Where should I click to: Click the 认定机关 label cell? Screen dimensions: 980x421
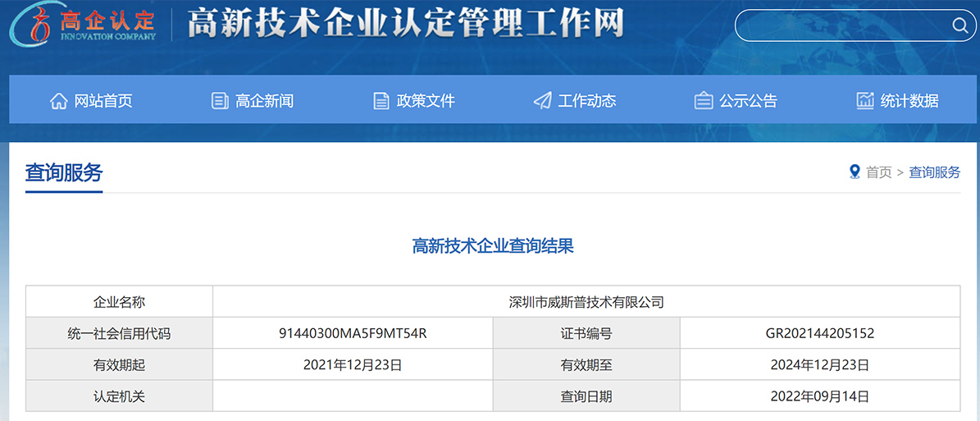point(120,396)
